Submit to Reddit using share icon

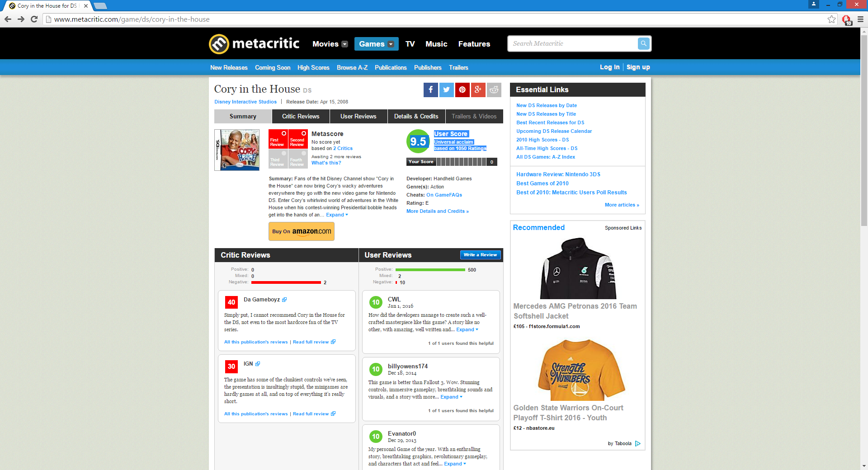(494, 90)
